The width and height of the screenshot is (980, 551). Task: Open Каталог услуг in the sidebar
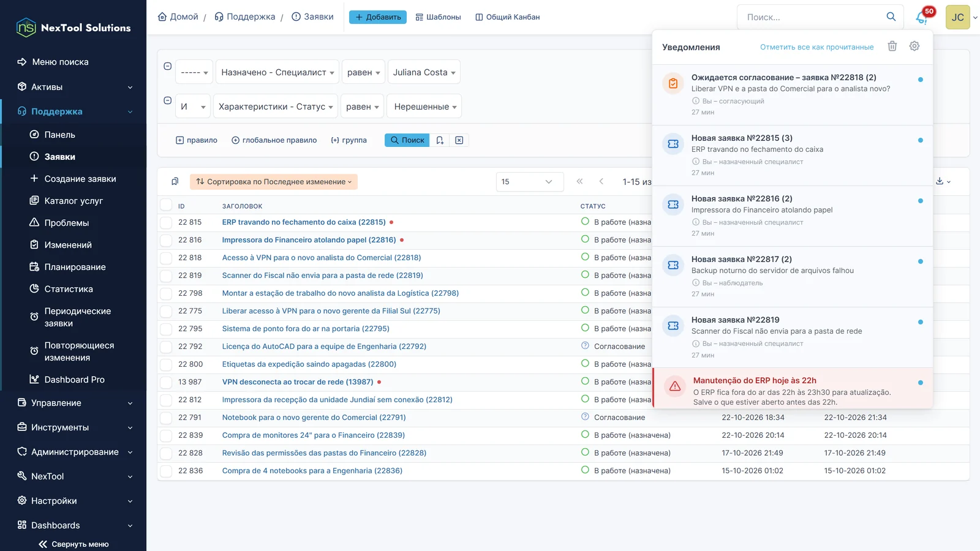coord(73,201)
